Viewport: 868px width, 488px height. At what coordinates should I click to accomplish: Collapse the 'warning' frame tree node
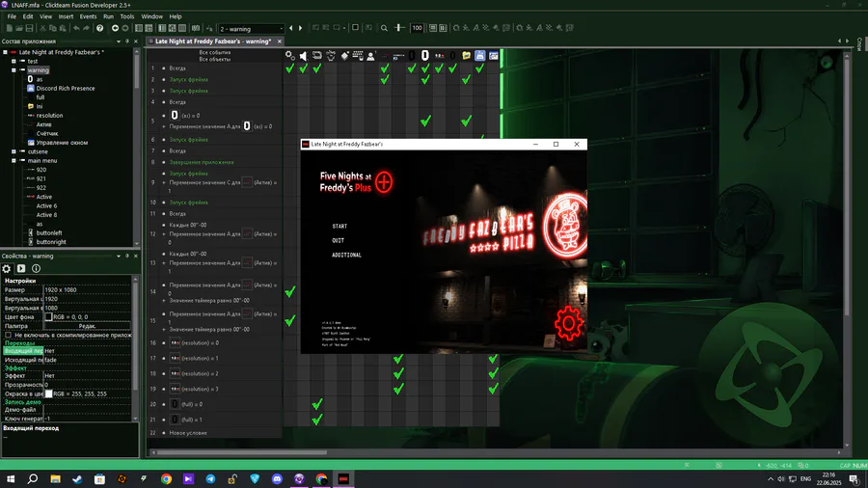tap(14, 70)
